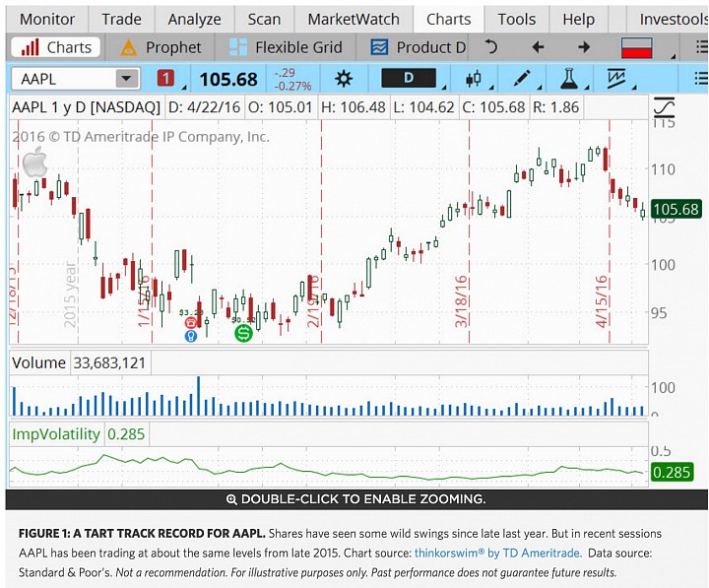Screen dimensions: 709x588
Task: Click the 2015 year divider label
Action: (x=70, y=294)
